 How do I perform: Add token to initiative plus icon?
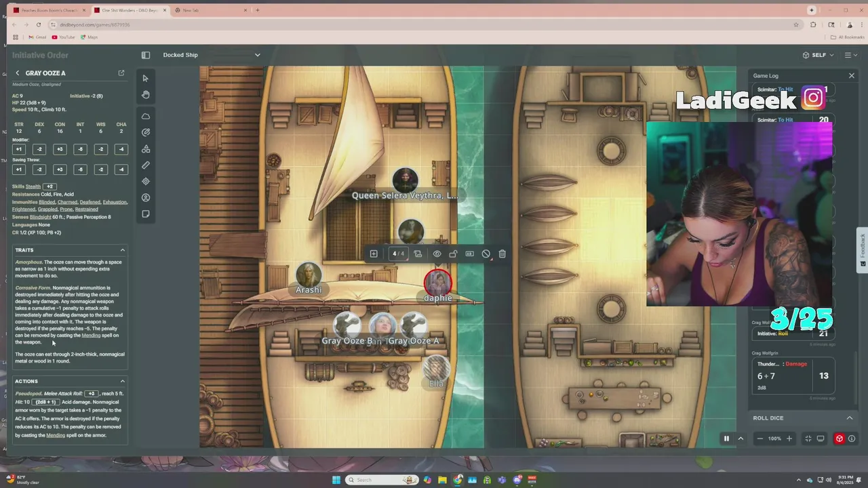pyautogui.click(x=374, y=253)
